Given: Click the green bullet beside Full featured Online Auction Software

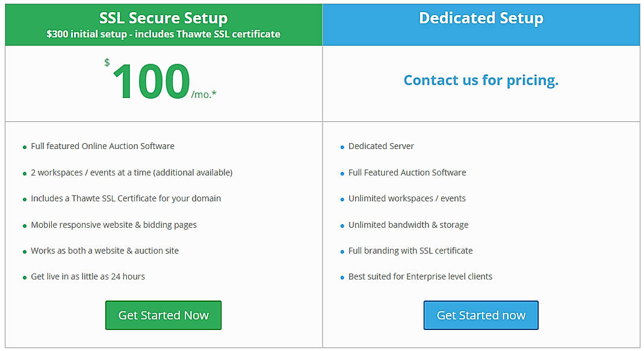Looking at the screenshot, I should click(25, 147).
